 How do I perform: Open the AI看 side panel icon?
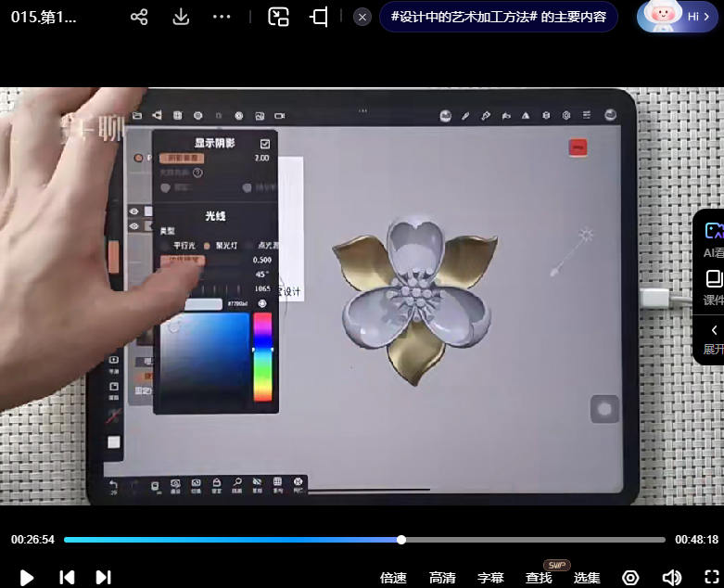[712, 238]
